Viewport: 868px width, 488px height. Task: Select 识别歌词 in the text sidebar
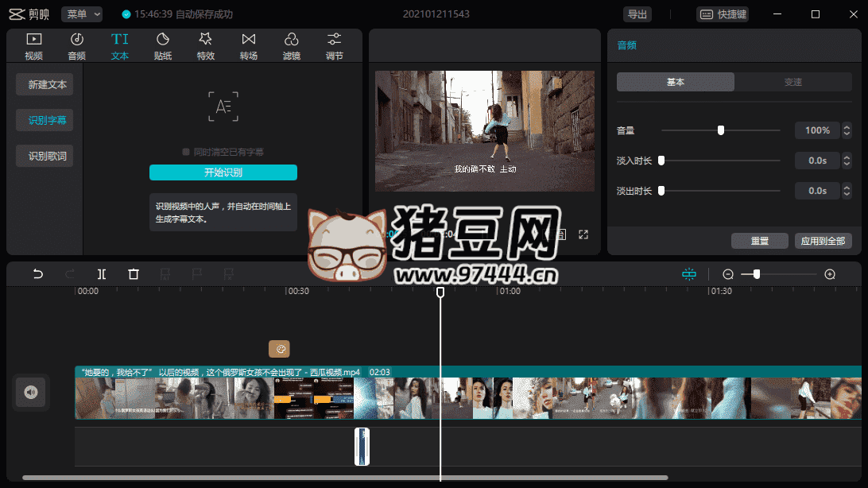48,157
